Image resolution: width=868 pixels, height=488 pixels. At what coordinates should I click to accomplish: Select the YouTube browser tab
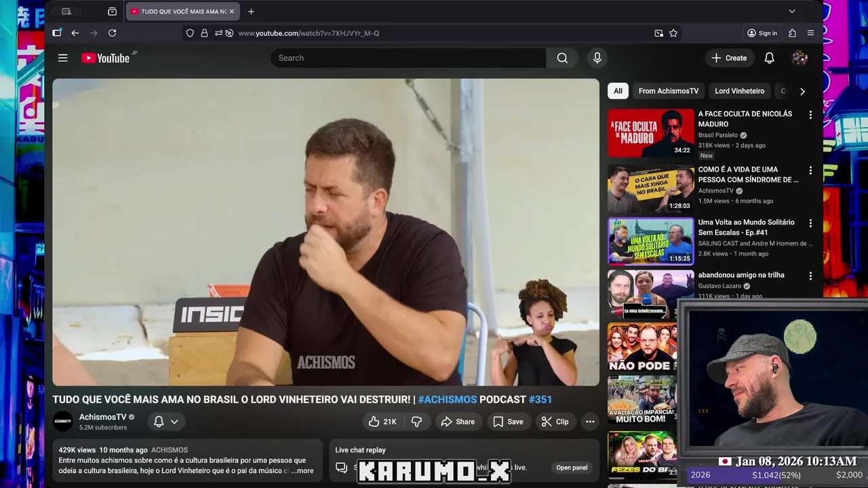point(182,12)
